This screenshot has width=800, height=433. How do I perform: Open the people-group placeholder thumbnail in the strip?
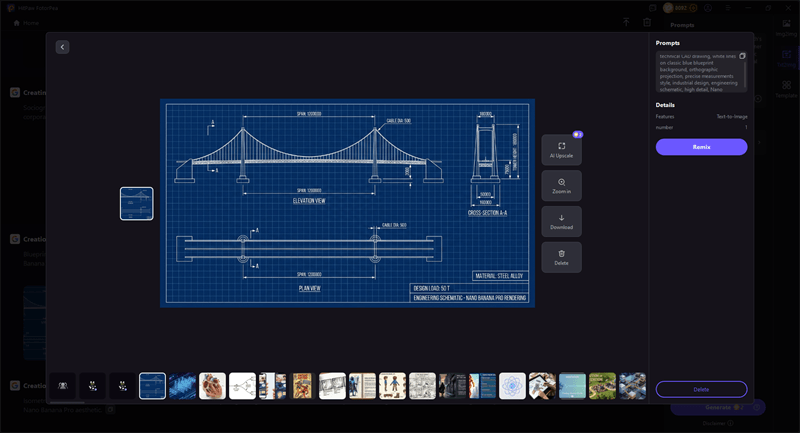[x=63, y=386]
